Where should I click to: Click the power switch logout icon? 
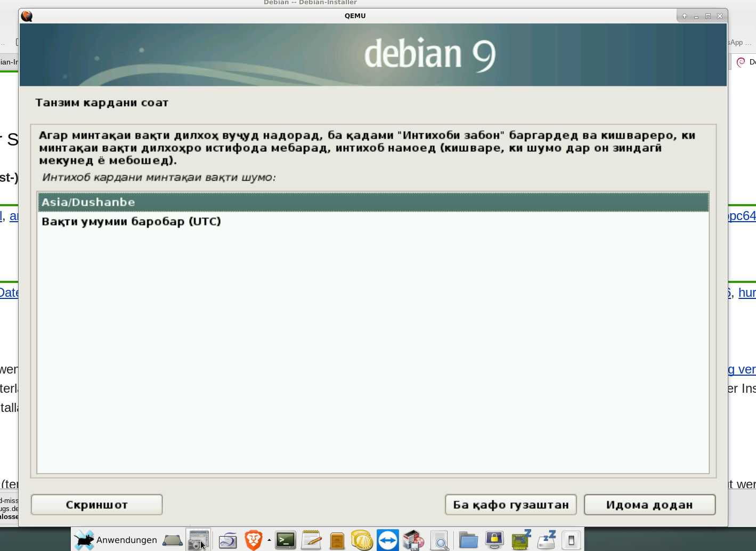[x=571, y=540]
